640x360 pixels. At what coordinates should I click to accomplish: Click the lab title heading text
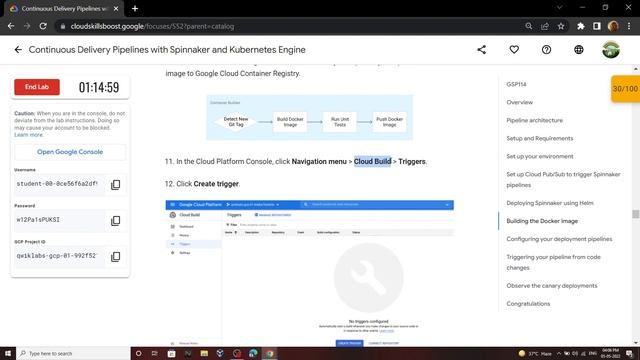click(167, 50)
